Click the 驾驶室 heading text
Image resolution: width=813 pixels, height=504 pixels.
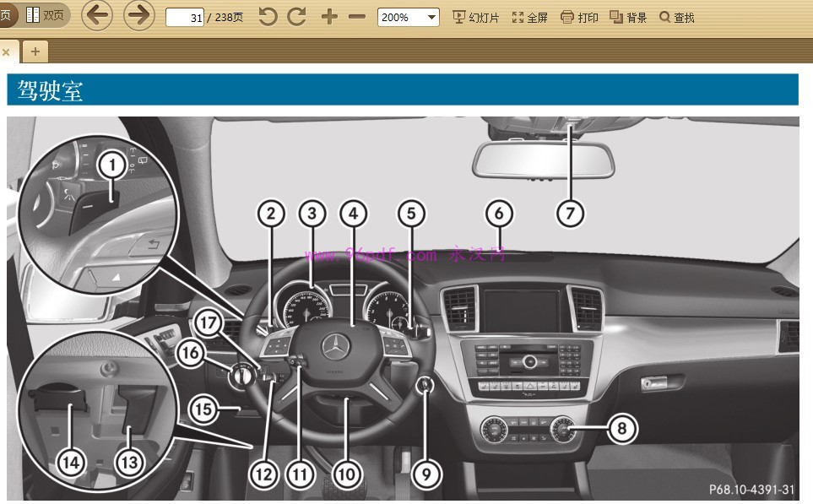(x=50, y=90)
